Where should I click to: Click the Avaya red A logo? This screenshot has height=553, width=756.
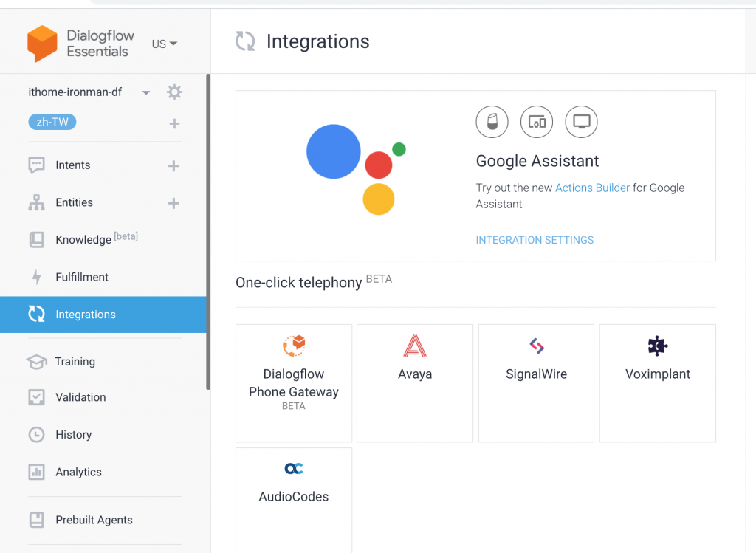[415, 346]
